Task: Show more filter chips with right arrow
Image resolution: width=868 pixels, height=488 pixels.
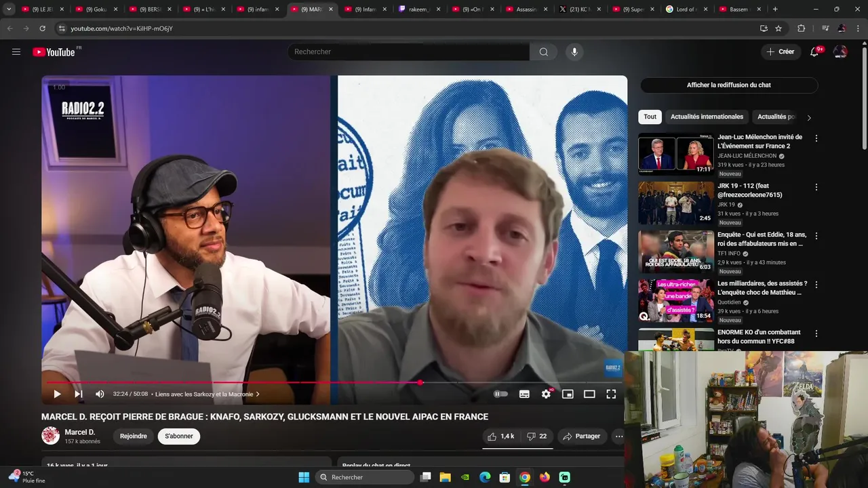Action: tap(808, 117)
